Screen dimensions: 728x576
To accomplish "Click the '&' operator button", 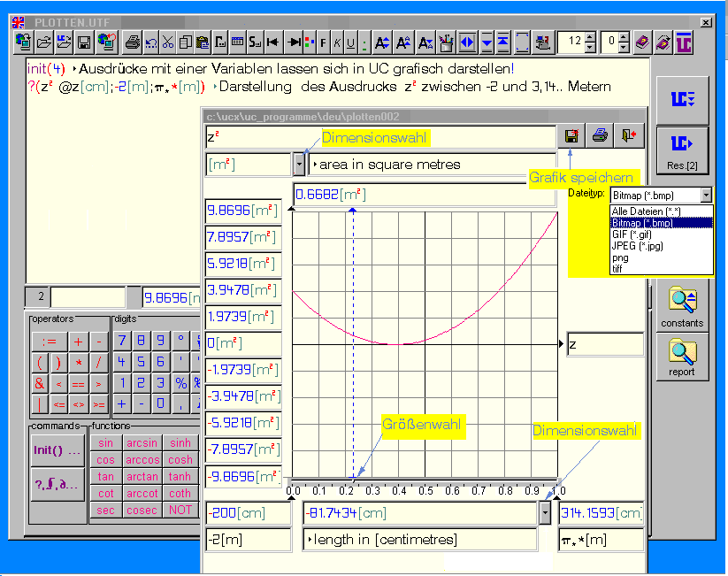I will click(40, 384).
